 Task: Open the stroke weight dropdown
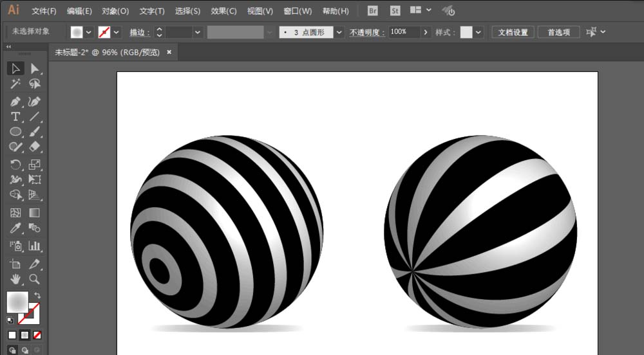click(x=198, y=32)
